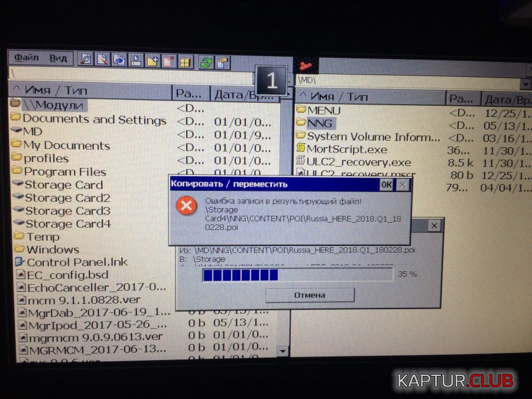The image size is (532, 399).
Task: Select the Storage Card4 item in left panel
Action: pos(67,223)
